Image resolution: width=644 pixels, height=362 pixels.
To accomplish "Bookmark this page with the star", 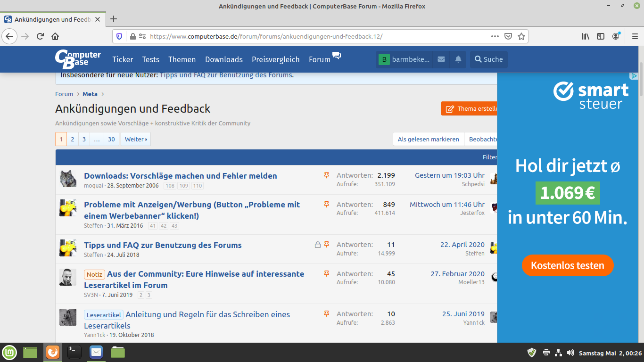I will coord(521,36).
